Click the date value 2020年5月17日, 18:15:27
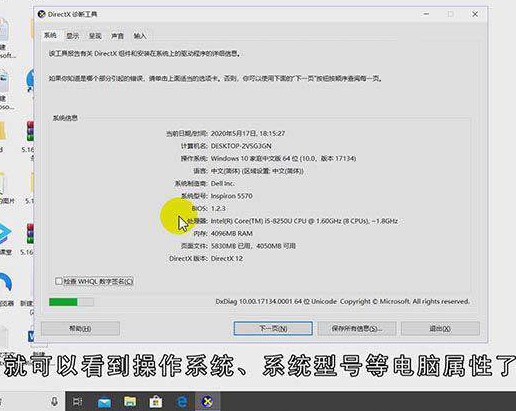This screenshot has height=411, width=516. pyautogui.click(x=248, y=133)
